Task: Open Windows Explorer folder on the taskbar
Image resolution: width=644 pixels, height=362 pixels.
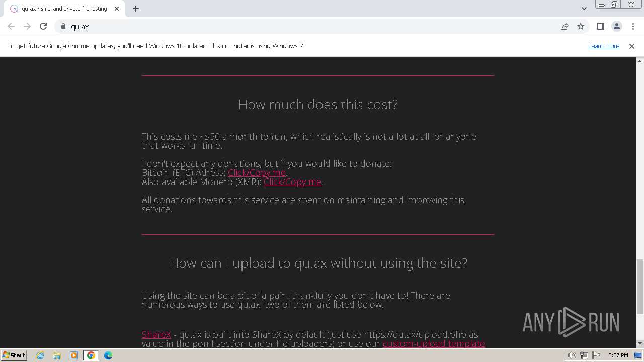Action: (57, 355)
